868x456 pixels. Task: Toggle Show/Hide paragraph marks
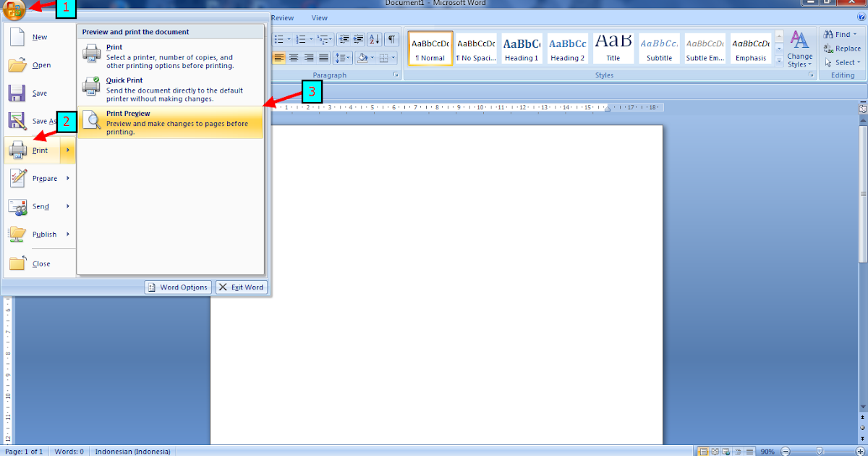(391, 39)
